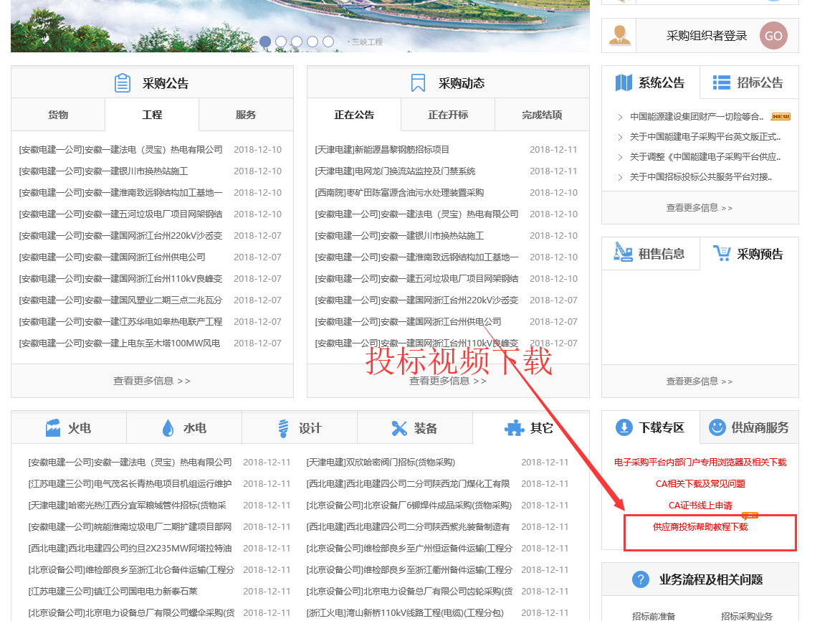840x621 pixels.
Task: Click the bookmark icon beside 采购动态
Action: click(418, 83)
